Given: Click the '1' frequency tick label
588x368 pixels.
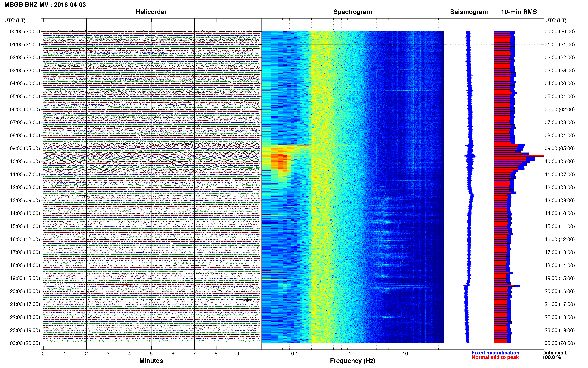Looking at the screenshot, I should click(x=350, y=354).
